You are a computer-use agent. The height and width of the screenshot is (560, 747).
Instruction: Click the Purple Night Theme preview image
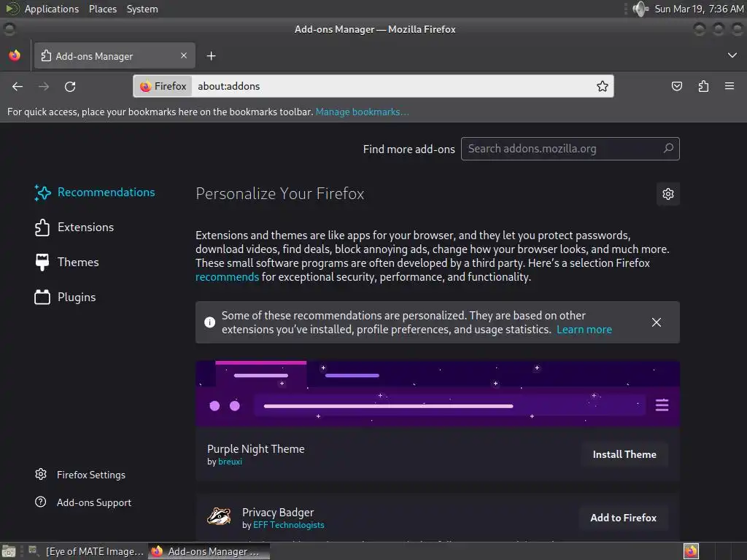(x=438, y=394)
